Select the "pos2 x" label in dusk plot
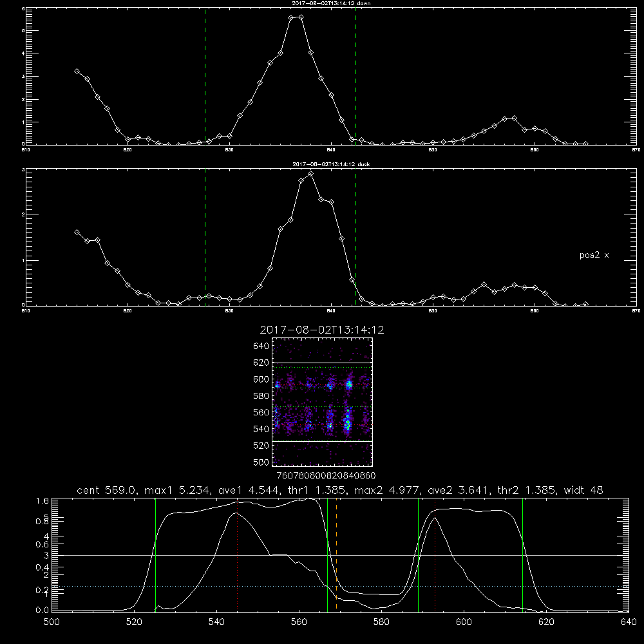This screenshot has width=644, height=644. point(594,255)
